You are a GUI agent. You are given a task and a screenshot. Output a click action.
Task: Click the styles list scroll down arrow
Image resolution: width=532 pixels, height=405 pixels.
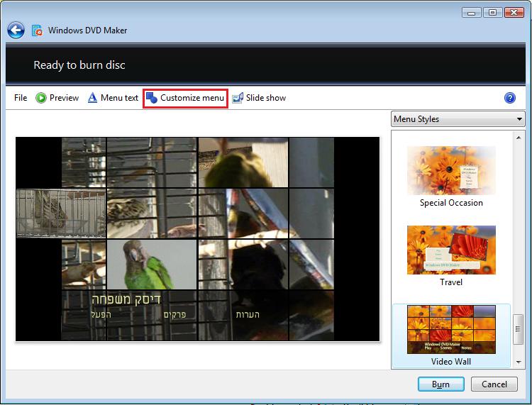tap(519, 362)
